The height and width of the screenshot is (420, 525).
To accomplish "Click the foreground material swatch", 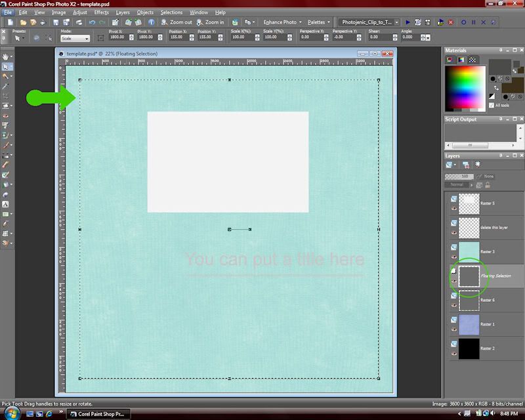I will (x=500, y=67).
